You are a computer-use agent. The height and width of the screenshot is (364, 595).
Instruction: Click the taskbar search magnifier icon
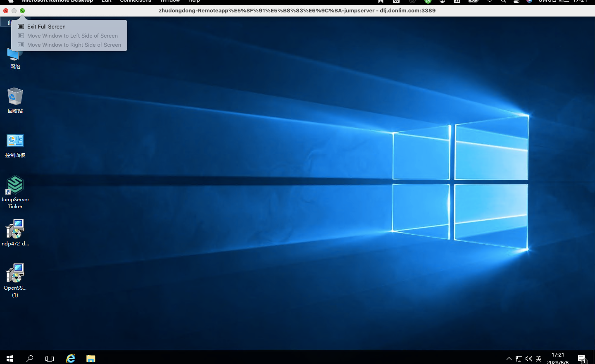(x=30, y=358)
